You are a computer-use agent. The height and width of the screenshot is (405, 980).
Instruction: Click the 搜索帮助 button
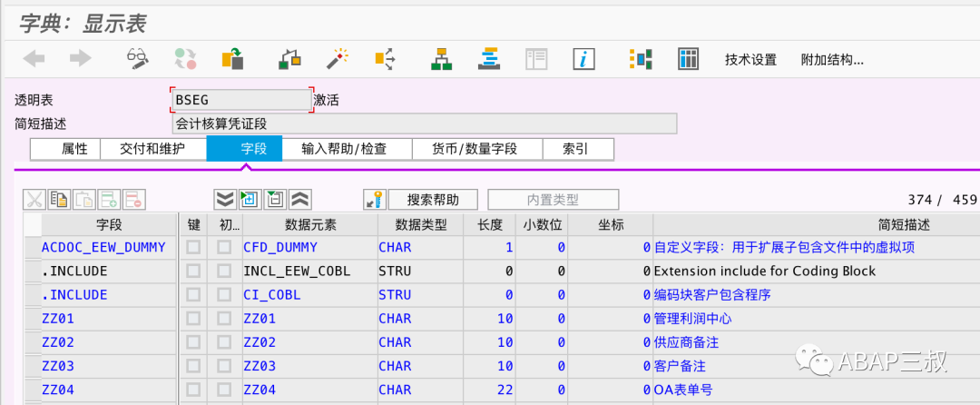(433, 200)
